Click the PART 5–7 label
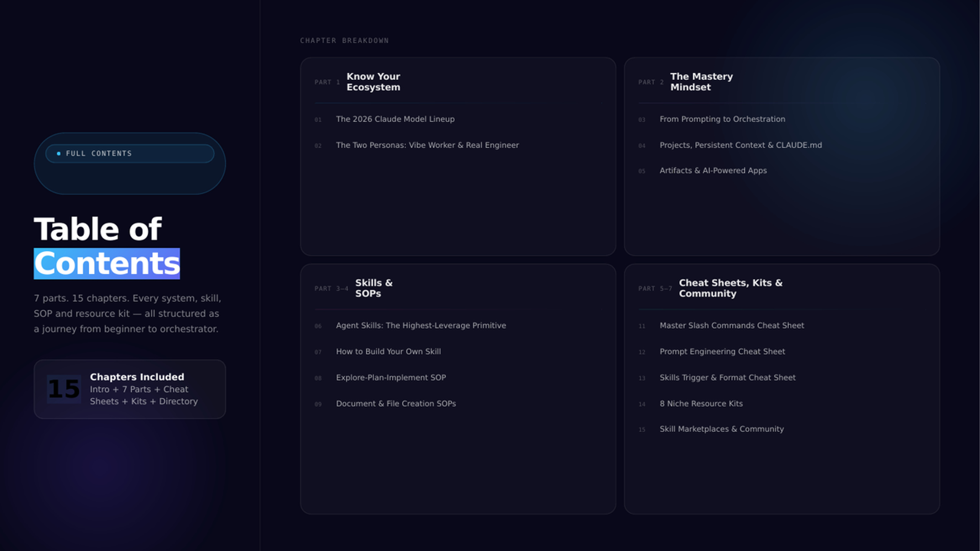The height and width of the screenshot is (551, 980). pos(655,289)
